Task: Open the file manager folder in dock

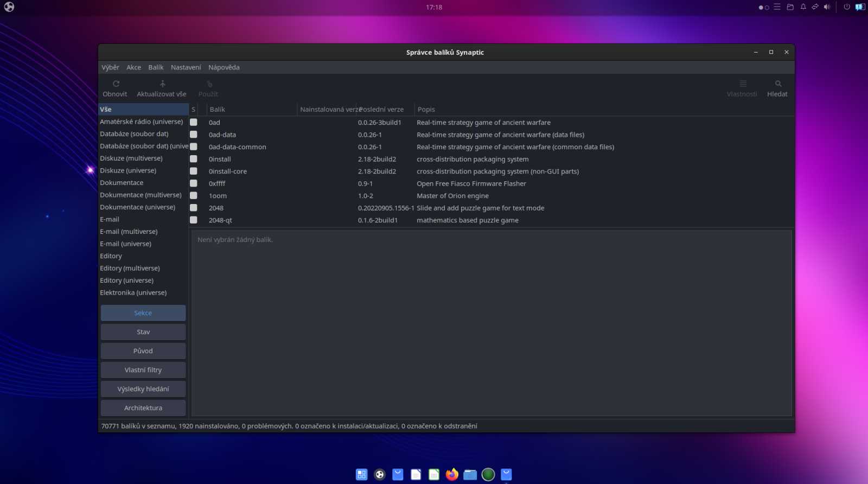Action: coord(470,474)
